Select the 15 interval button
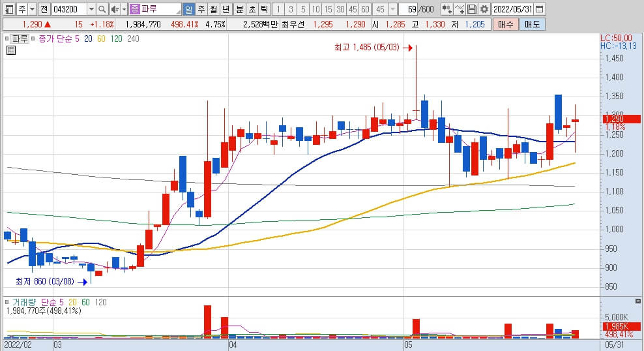 [x=328, y=9]
